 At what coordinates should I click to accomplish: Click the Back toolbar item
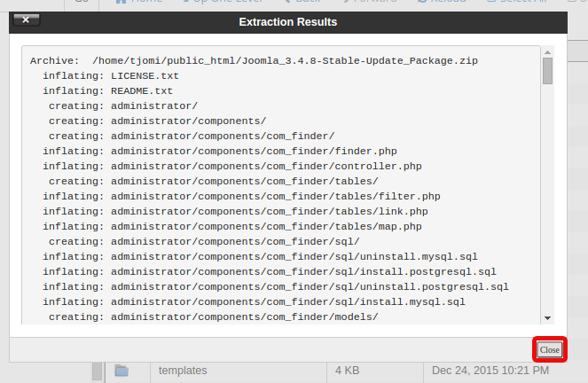tap(302, 1)
